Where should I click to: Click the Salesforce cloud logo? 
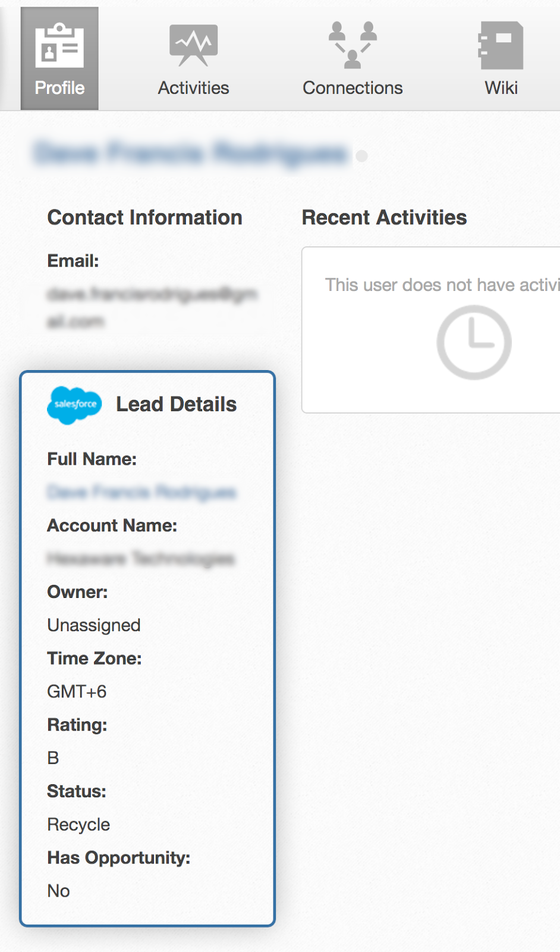click(74, 405)
